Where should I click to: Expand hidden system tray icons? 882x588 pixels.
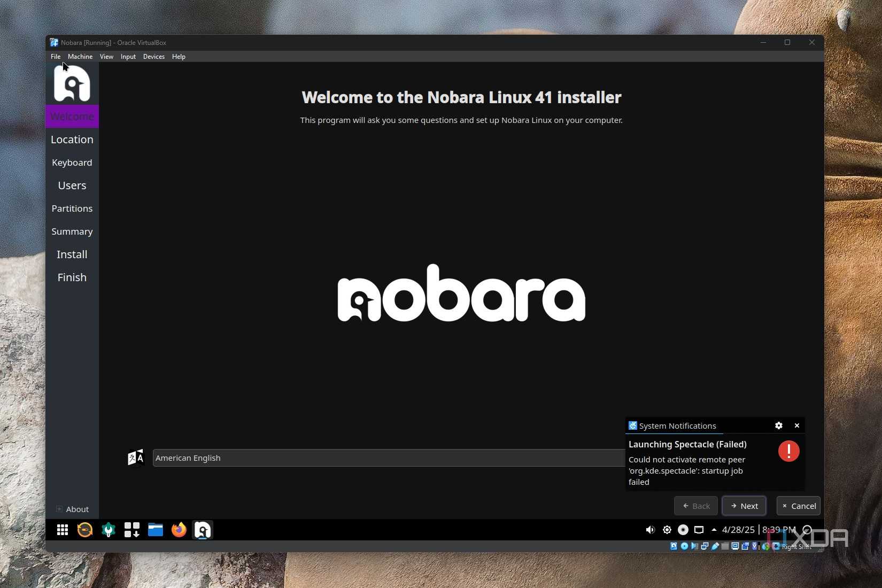pyautogui.click(x=714, y=530)
